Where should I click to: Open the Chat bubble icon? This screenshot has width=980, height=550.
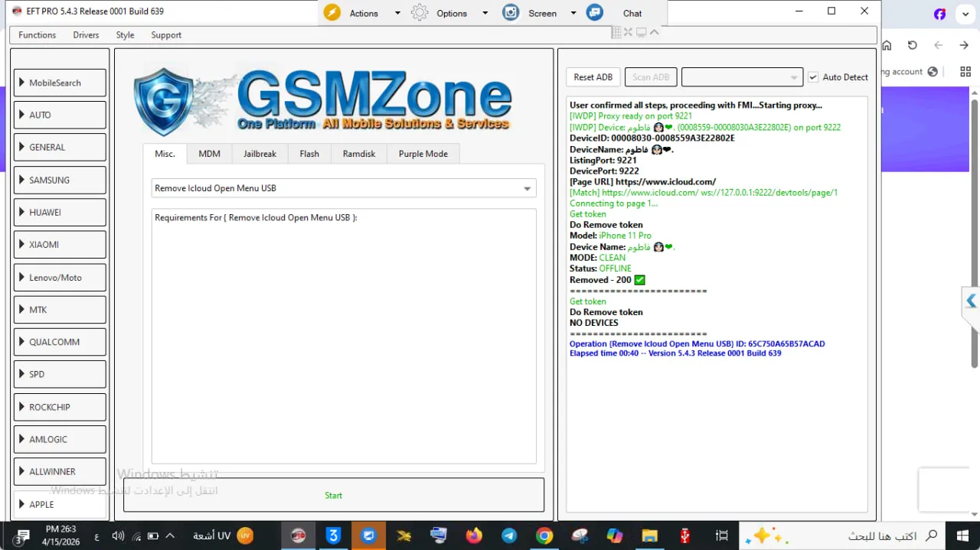pyautogui.click(x=595, y=13)
